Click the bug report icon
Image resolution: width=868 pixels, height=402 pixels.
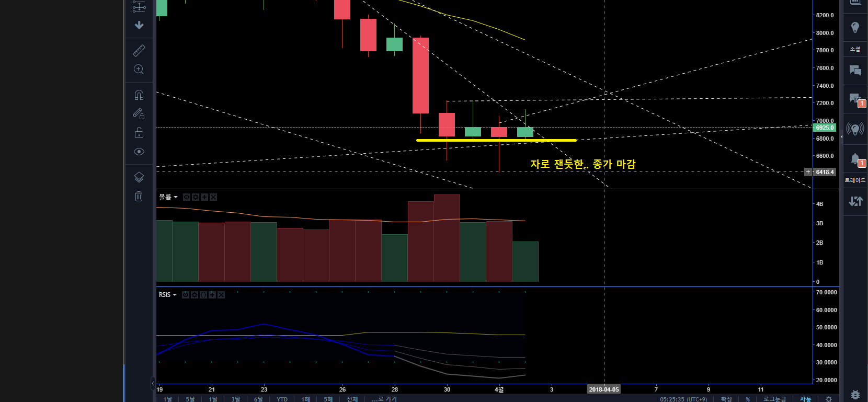[x=855, y=395]
